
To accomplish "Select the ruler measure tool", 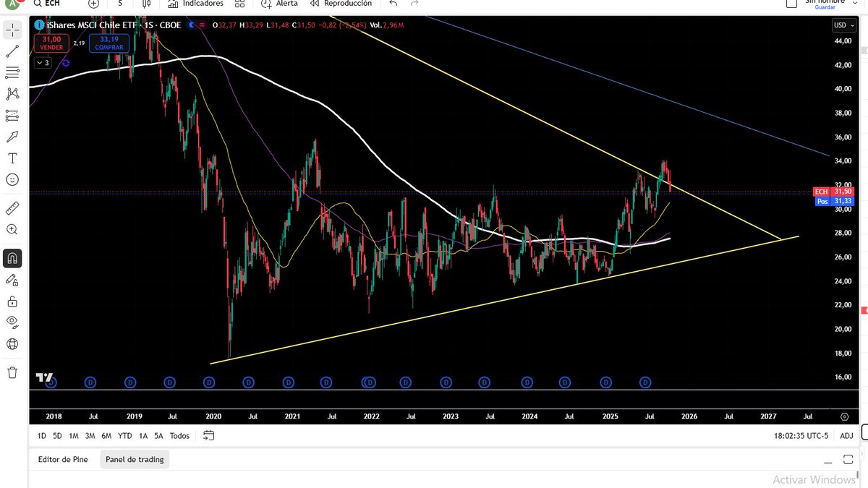I will coord(12,208).
